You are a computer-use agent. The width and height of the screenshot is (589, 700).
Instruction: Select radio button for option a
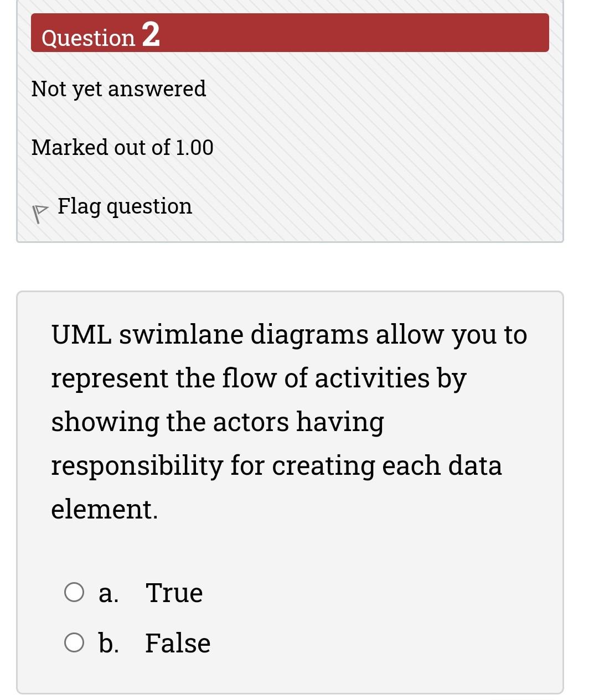point(74,592)
